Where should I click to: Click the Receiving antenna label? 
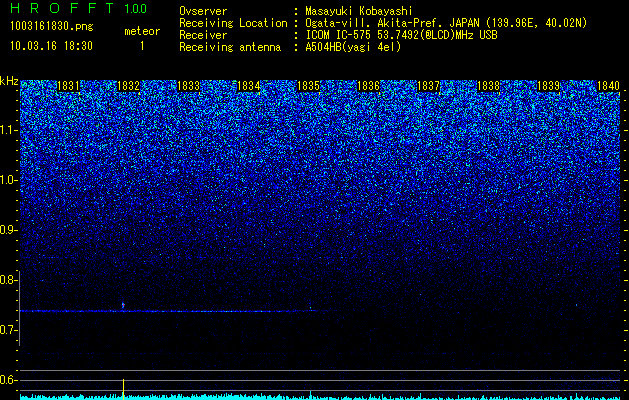tap(230, 47)
